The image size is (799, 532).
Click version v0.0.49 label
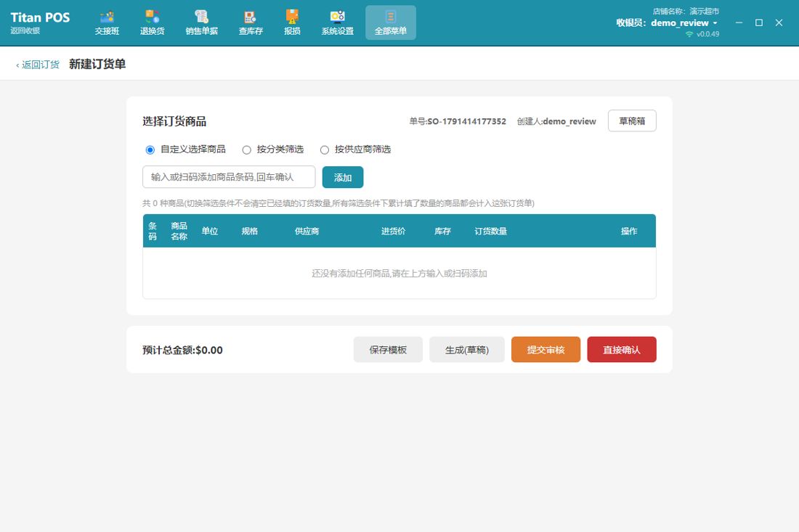pyautogui.click(x=707, y=34)
